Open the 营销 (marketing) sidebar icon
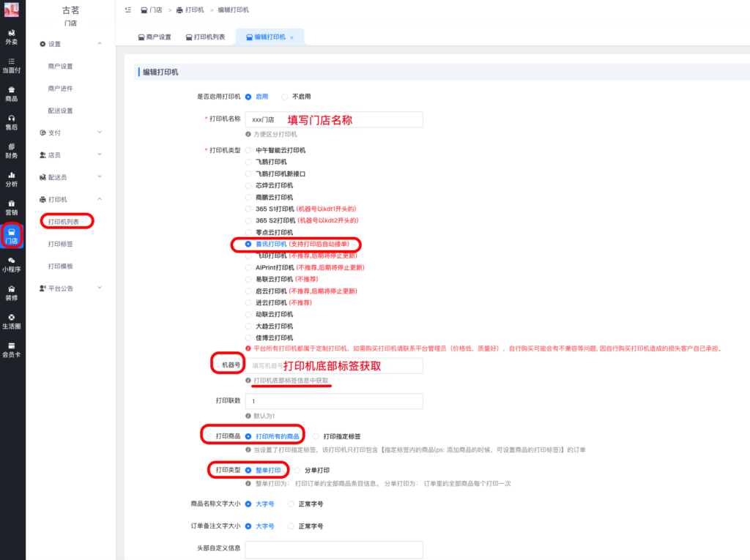Image resolution: width=750 pixels, height=560 pixels. point(12,207)
